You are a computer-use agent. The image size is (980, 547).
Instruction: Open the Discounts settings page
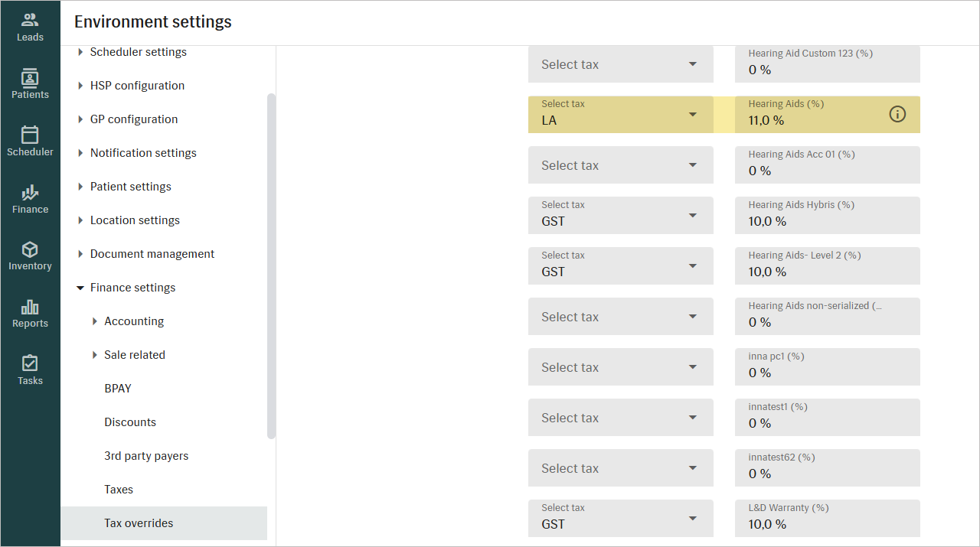pyautogui.click(x=130, y=422)
